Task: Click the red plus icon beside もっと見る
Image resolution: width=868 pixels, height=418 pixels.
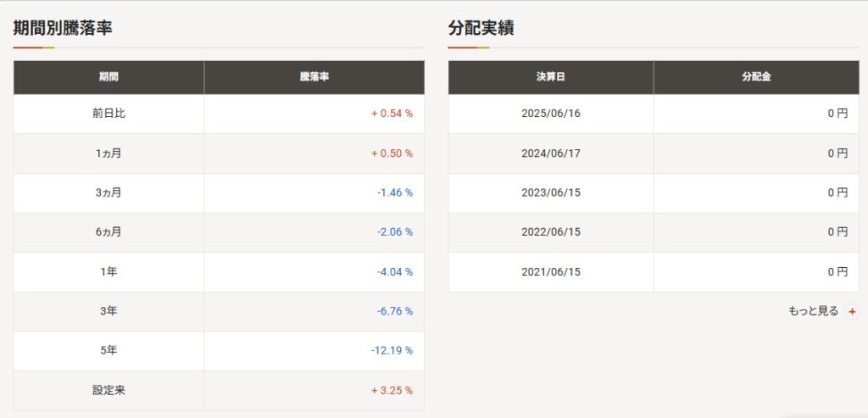Action: tap(852, 312)
